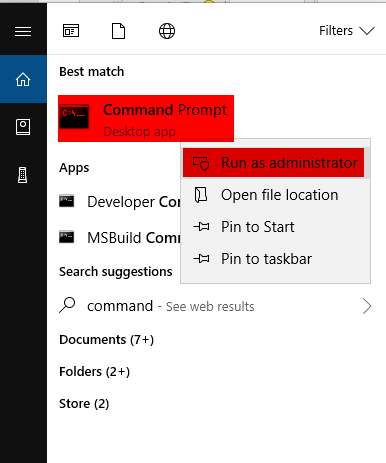
Task: Click the Apps section header
Action: [74, 168]
